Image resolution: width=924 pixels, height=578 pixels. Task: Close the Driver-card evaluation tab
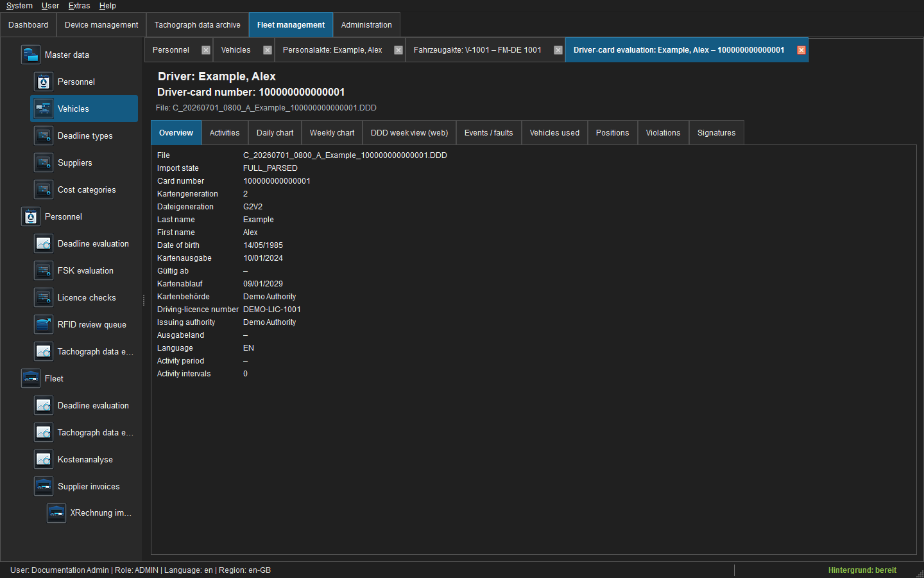[x=801, y=50]
